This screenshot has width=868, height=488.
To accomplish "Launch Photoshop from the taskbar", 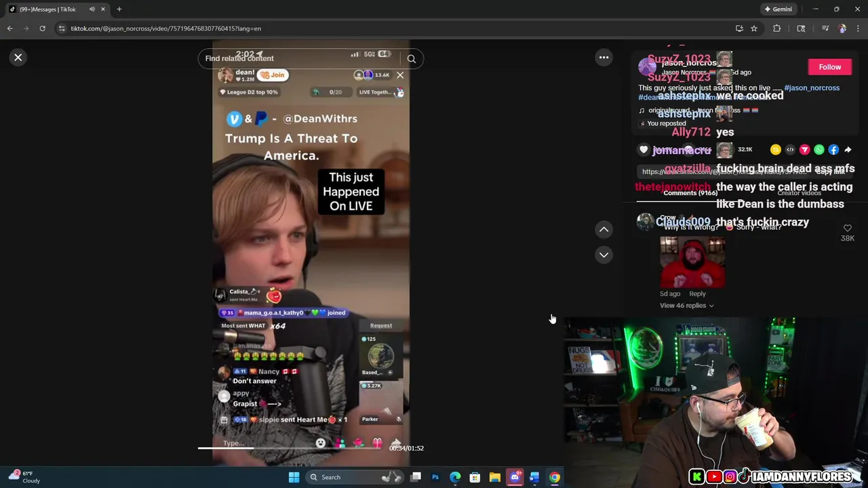I will [435, 477].
